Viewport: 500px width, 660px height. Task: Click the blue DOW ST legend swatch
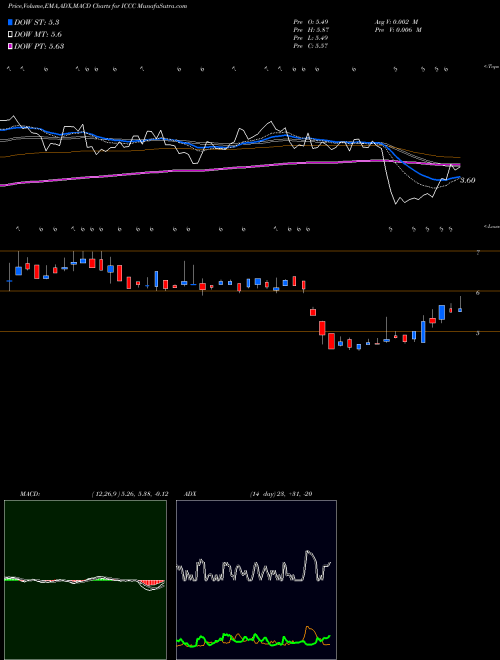pyautogui.click(x=10, y=23)
